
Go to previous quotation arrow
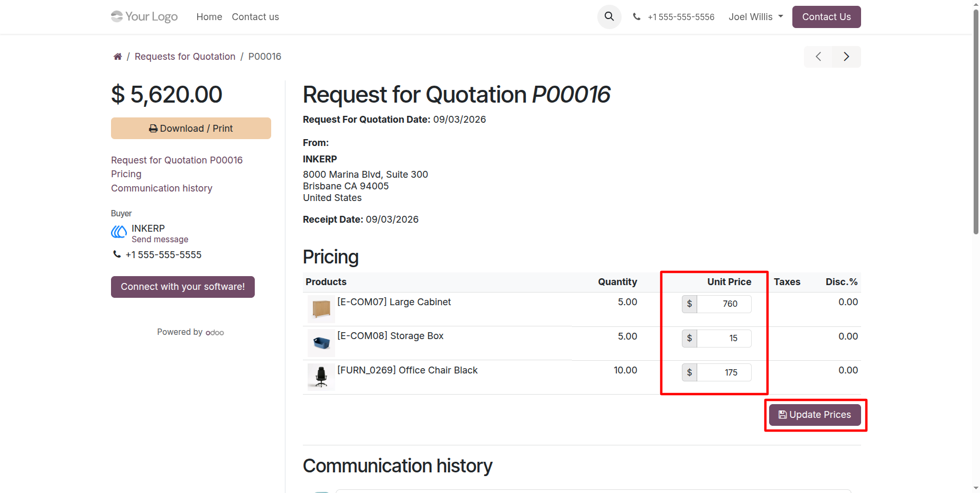[818, 57]
